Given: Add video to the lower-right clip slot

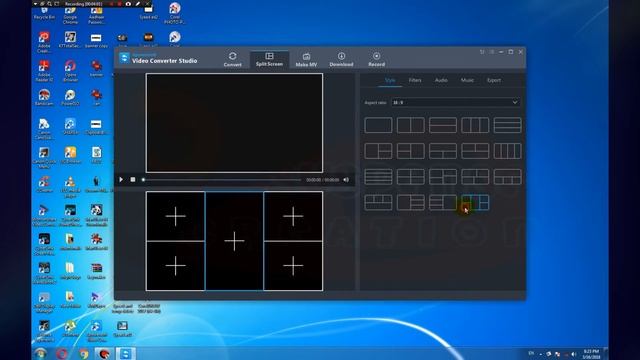Looking at the screenshot, I should [x=293, y=266].
